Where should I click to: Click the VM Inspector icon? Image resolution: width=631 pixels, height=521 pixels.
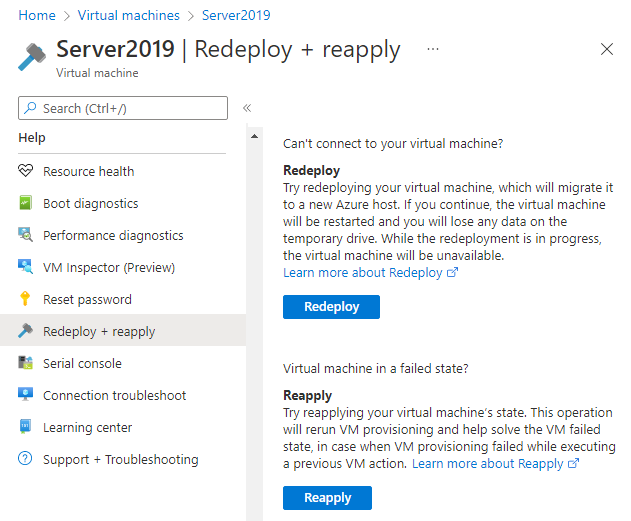(26, 267)
